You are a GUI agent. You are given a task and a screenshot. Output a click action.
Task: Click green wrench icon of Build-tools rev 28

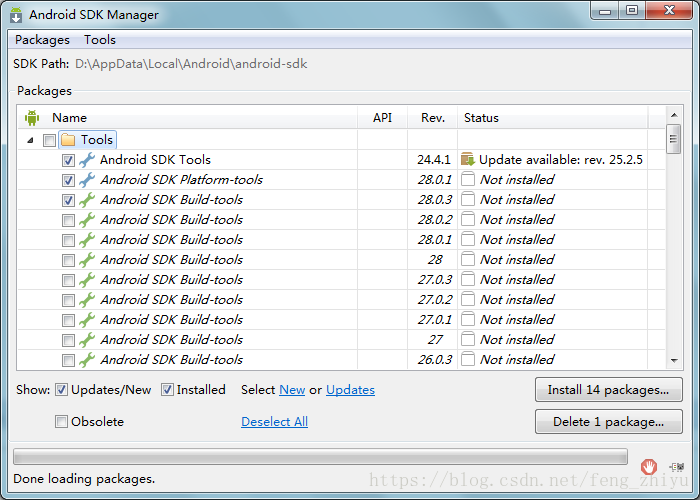[87, 260]
